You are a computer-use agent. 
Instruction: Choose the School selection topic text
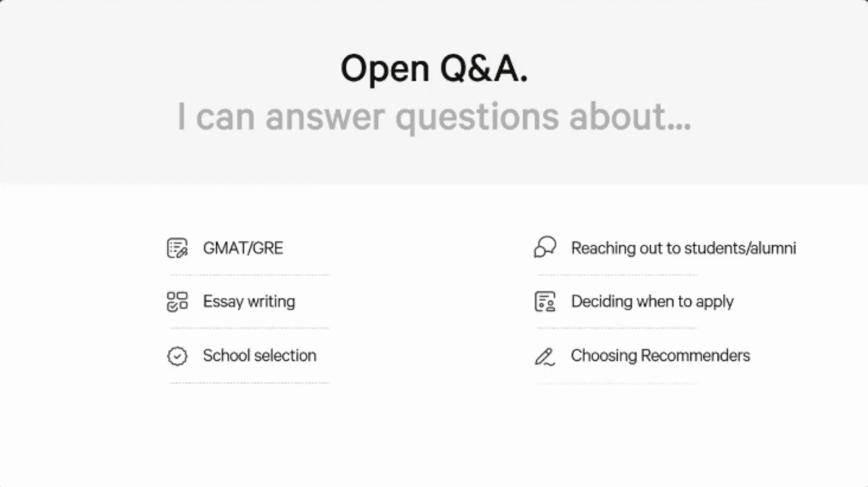(x=259, y=356)
